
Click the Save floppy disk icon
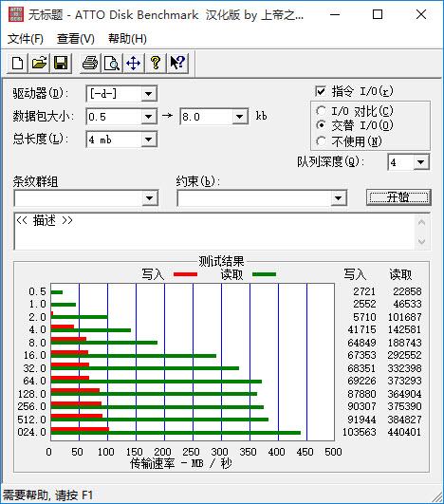point(61,63)
